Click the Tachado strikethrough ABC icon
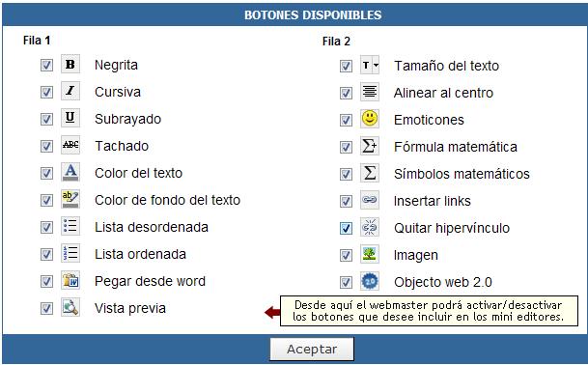This screenshot has width=588, height=365. [x=70, y=145]
